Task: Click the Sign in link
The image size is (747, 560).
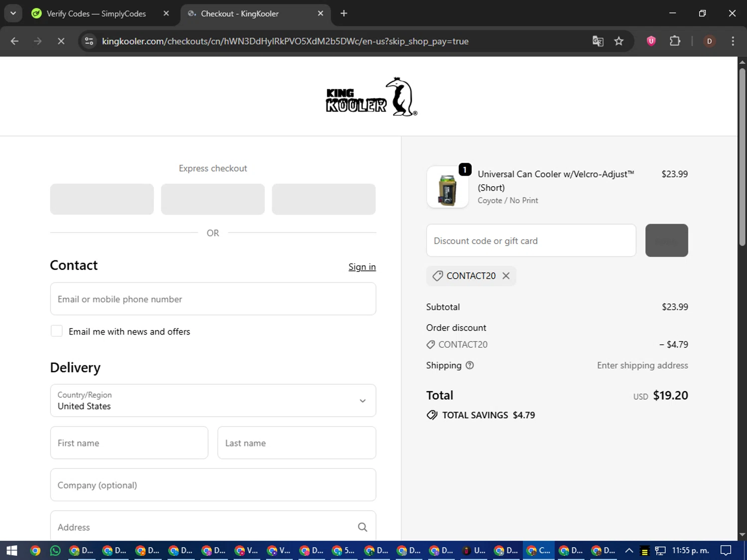Action: tap(362, 267)
